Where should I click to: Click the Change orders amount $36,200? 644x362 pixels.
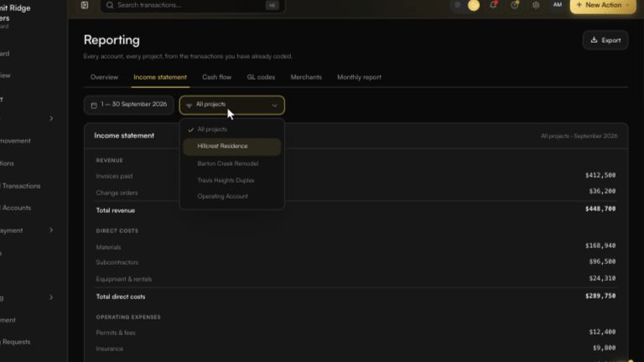pyautogui.click(x=602, y=191)
